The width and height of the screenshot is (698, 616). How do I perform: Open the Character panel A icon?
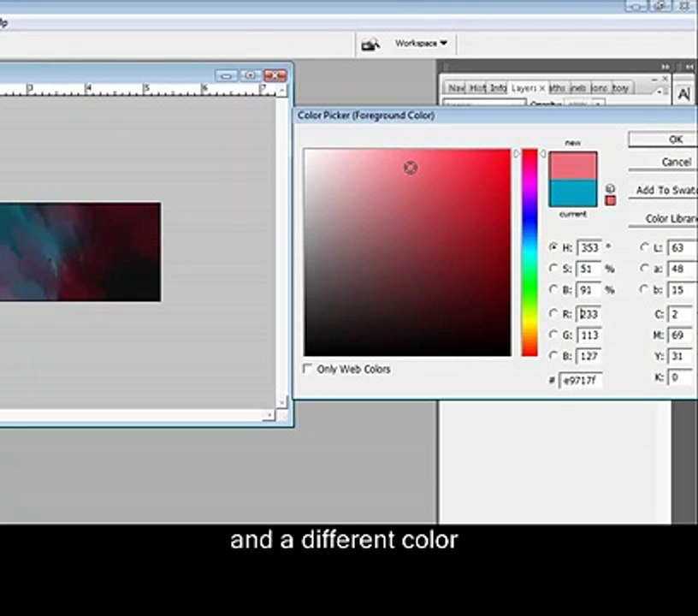683,94
